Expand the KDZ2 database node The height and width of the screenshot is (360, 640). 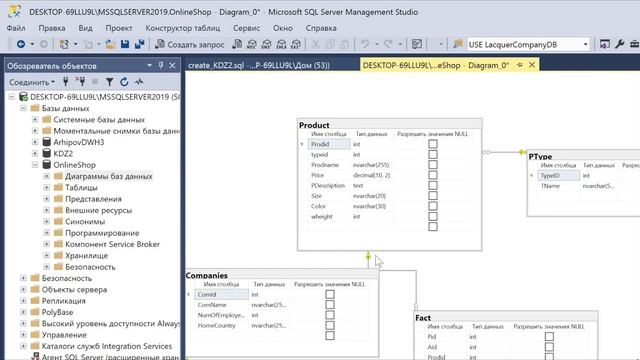[35, 153]
